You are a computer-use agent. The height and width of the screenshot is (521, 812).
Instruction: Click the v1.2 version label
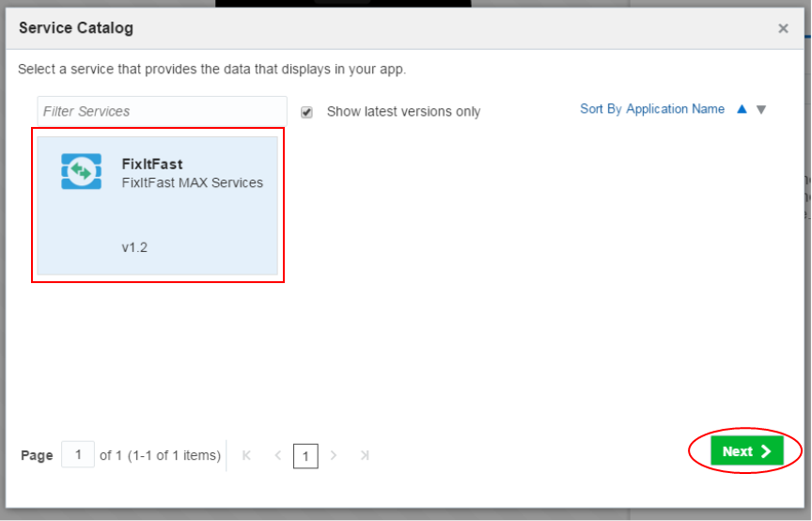pyautogui.click(x=134, y=248)
